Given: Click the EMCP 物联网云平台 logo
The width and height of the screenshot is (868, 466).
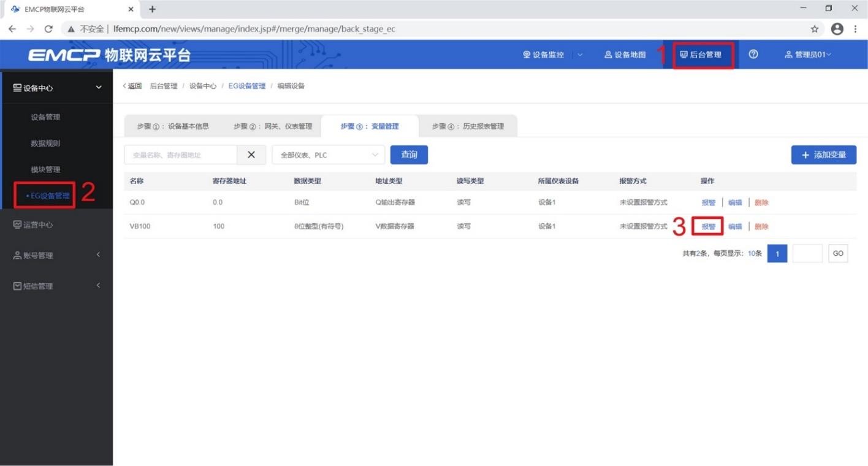Looking at the screenshot, I should [x=109, y=55].
